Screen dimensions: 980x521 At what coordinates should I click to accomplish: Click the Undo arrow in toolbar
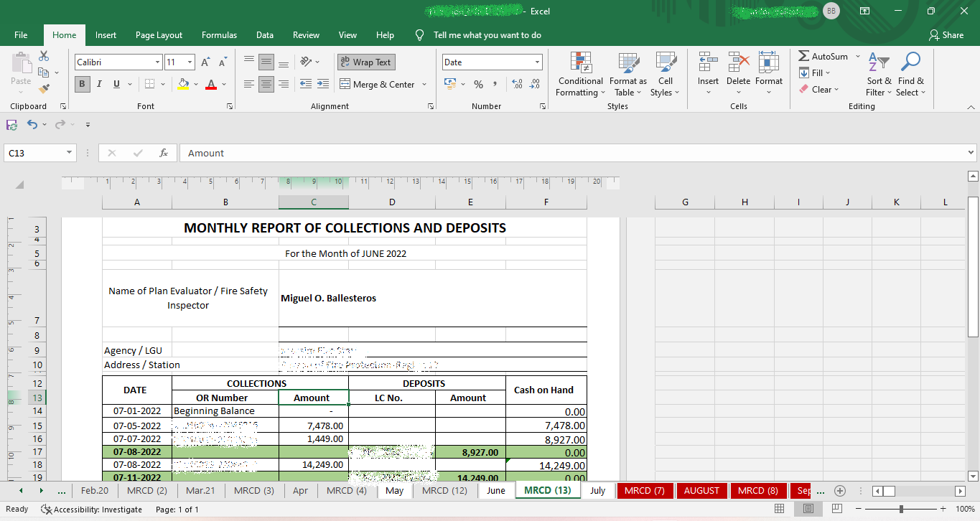[32, 125]
